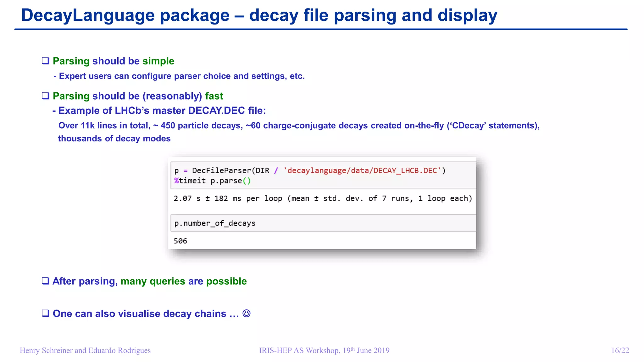Click the string 'decaylanguage/data/DECAY_LHCB.DEC' in the code
The image size is (644, 362).
362,171
